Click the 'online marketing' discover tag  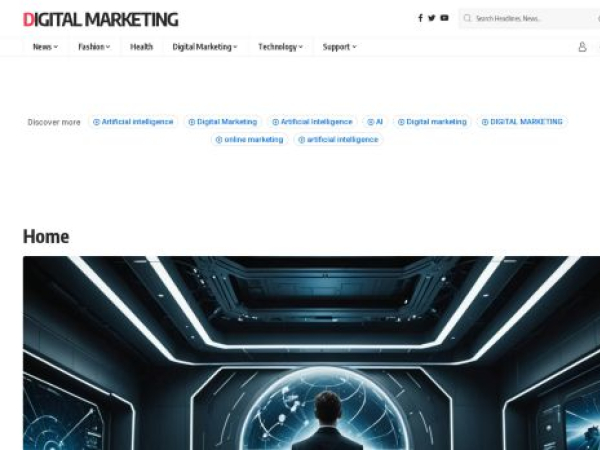point(249,140)
